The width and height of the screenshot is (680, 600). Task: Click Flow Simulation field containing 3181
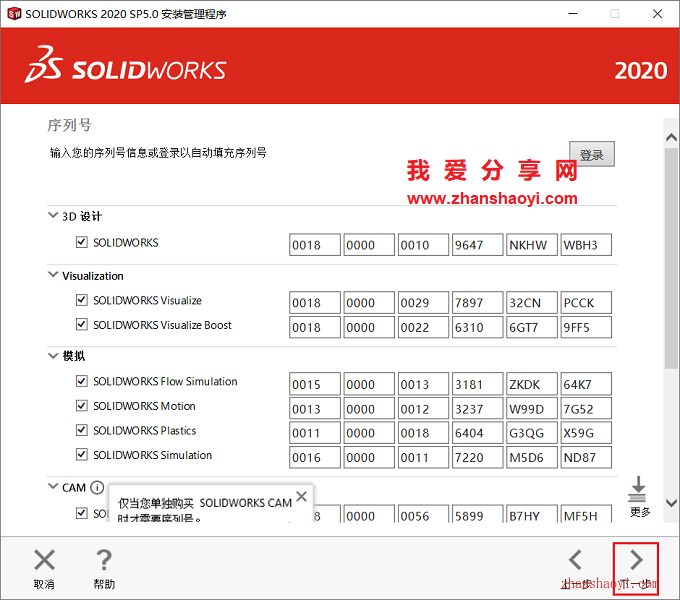pos(477,384)
